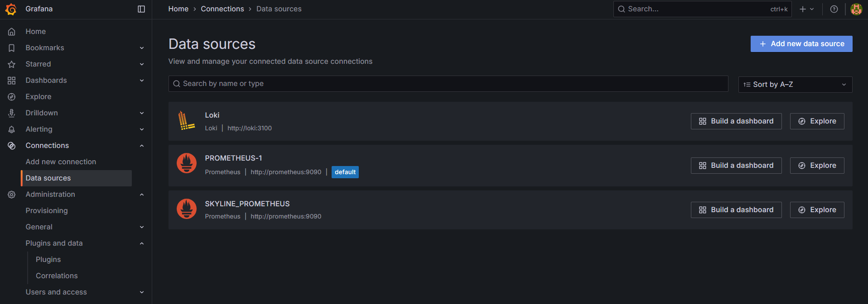Open the Sort by A–Z dropdown

pos(795,85)
